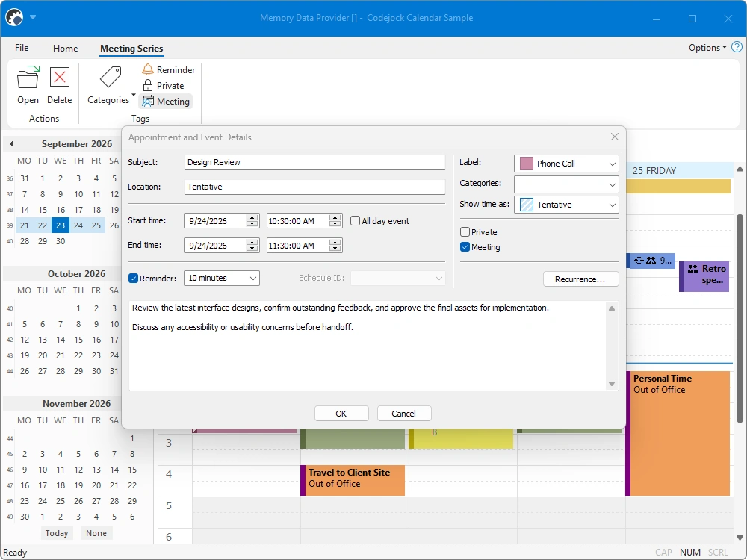Decrease end time 11:30 spinner down
Image resolution: width=747 pixels, height=560 pixels.
(335, 249)
